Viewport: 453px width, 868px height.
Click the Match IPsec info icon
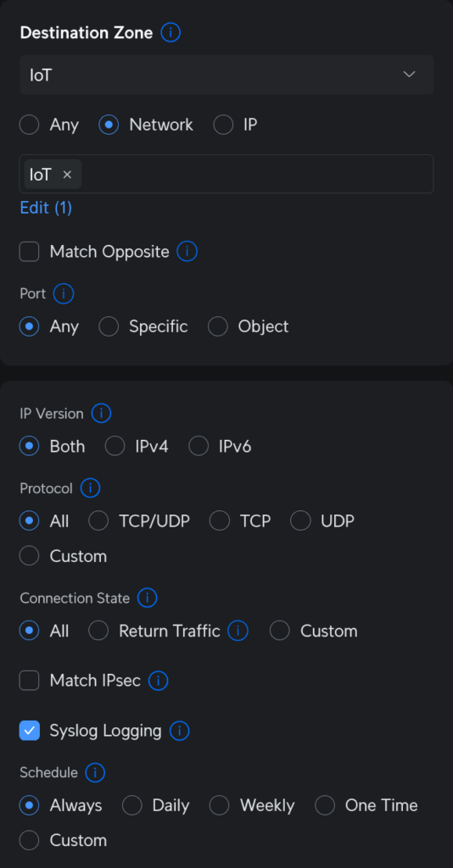click(x=159, y=681)
